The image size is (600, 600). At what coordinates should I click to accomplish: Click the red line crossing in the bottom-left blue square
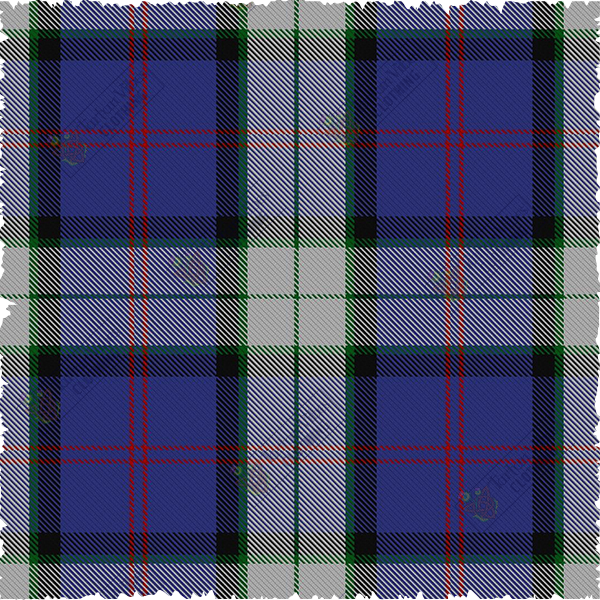click(139, 454)
